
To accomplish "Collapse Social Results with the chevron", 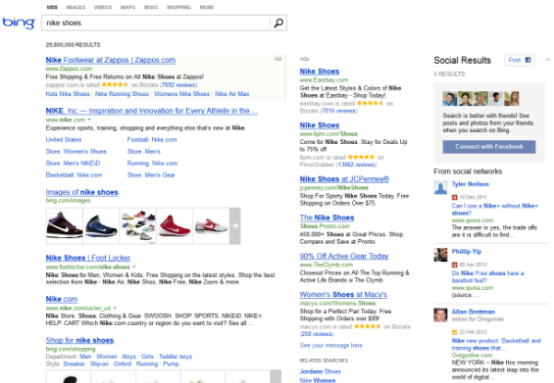I will [548, 60].
